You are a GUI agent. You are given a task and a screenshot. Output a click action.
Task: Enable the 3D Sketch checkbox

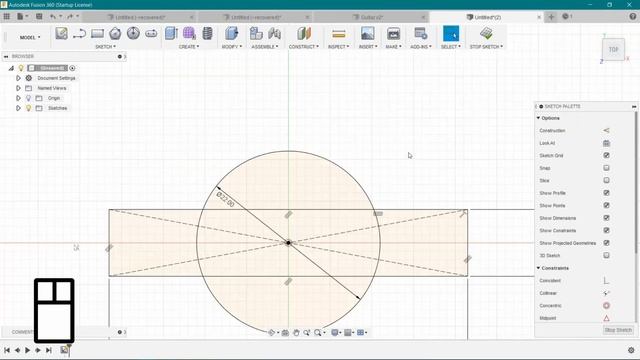[x=606, y=256]
